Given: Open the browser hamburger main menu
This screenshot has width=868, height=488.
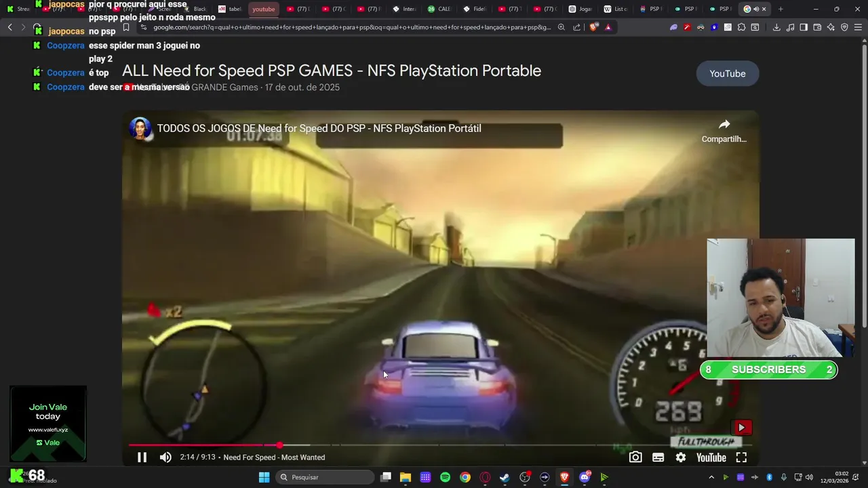Looking at the screenshot, I should (859, 27).
